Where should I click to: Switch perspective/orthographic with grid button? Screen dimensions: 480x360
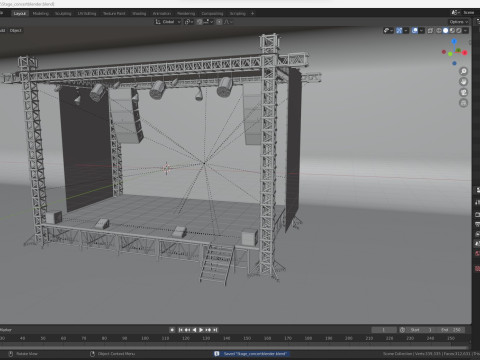pyautogui.click(x=463, y=103)
